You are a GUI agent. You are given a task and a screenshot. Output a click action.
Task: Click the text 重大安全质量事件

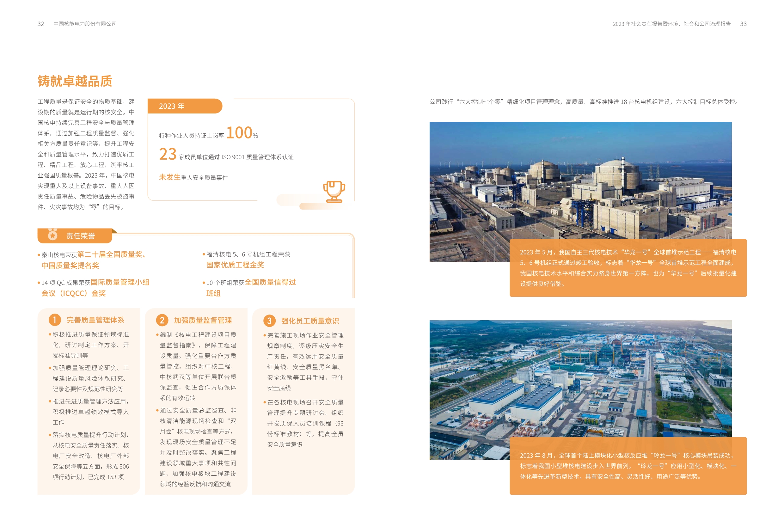pyautogui.click(x=205, y=178)
